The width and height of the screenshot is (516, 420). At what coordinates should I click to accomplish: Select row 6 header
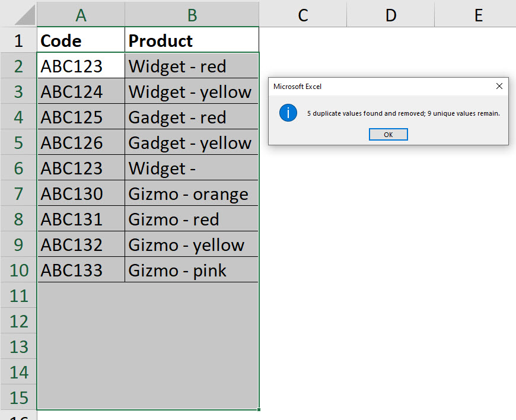pyautogui.click(x=18, y=168)
